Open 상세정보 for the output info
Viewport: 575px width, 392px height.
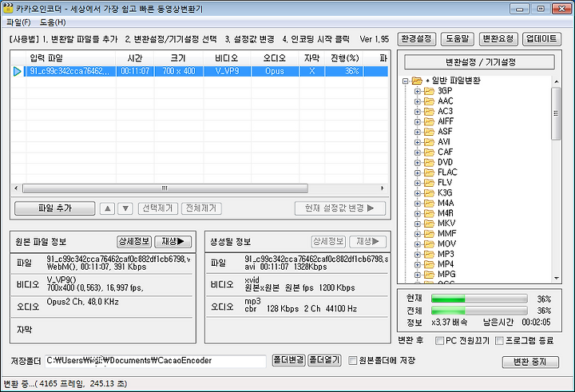pyautogui.click(x=328, y=241)
